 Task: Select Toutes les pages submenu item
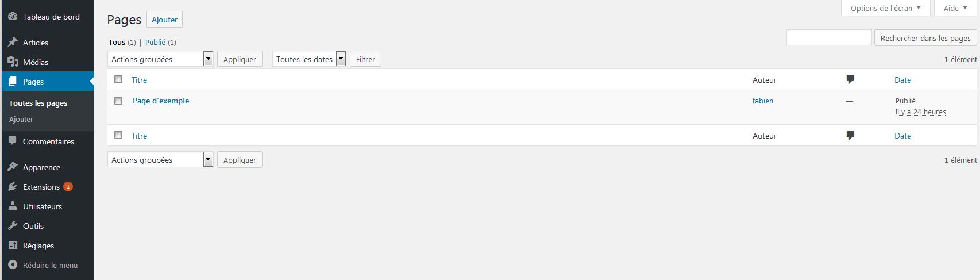(38, 103)
